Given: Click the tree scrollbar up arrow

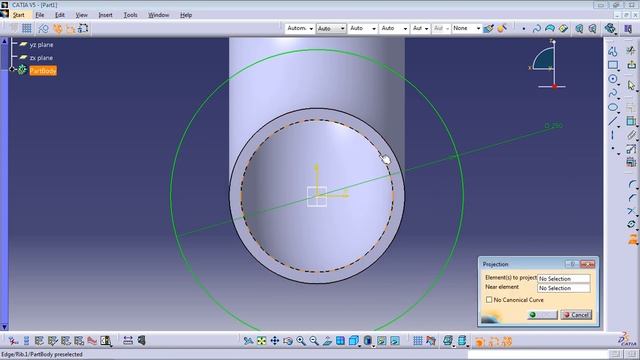Looking at the screenshot, I should point(4,41).
